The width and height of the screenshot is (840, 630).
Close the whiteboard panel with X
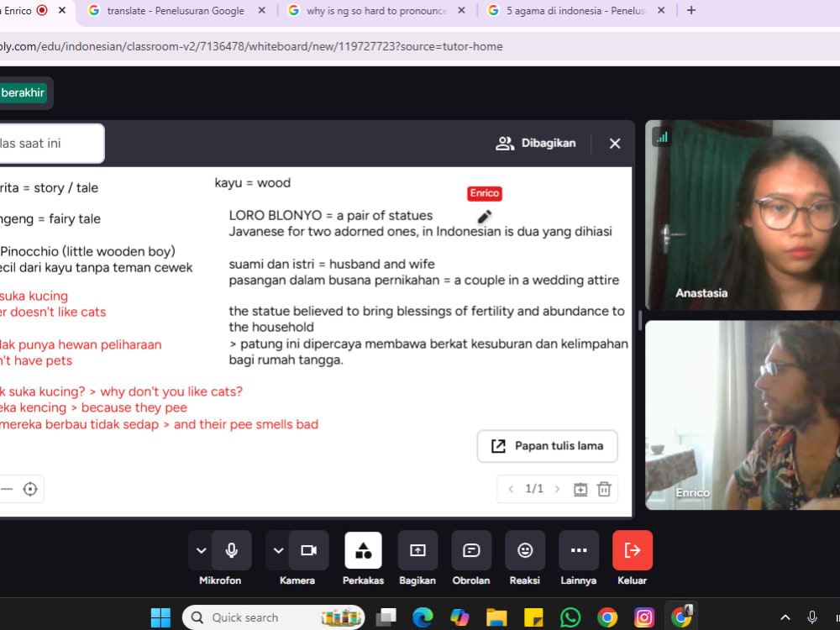point(615,144)
